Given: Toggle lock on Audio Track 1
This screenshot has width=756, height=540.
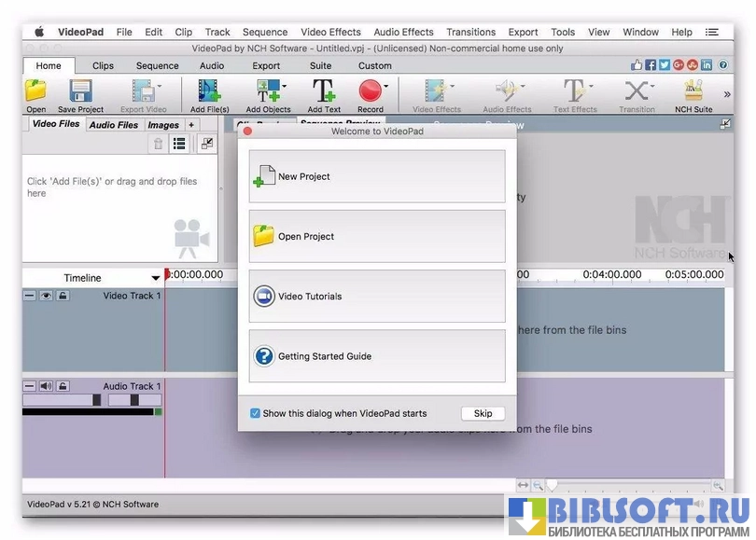Looking at the screenshot, I should coord(63,386).
